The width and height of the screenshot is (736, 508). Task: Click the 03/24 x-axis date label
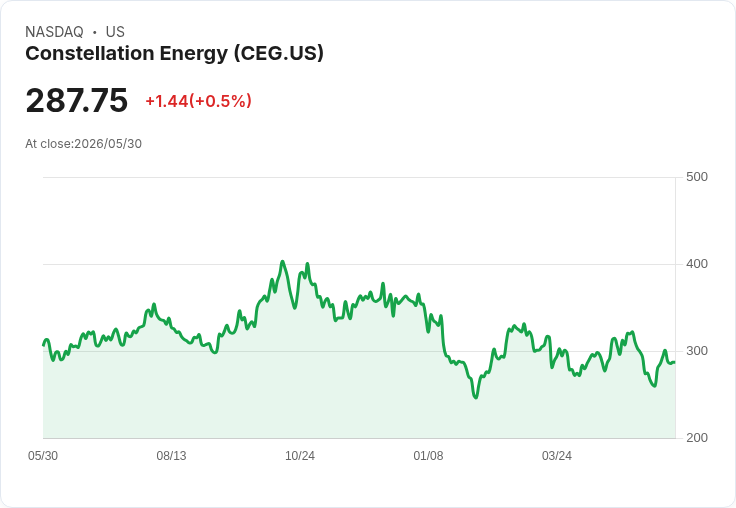click(x=557, y=456)
